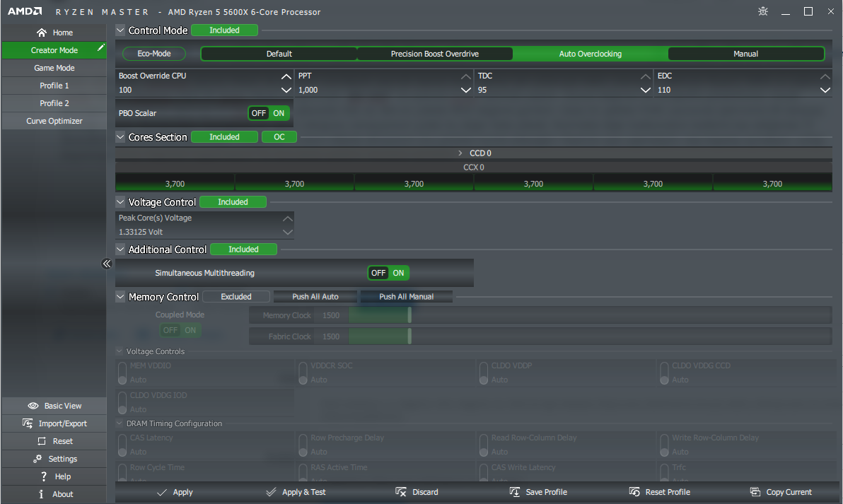
Task: Collapse the Additional Control section
Action: click(120, 249)
